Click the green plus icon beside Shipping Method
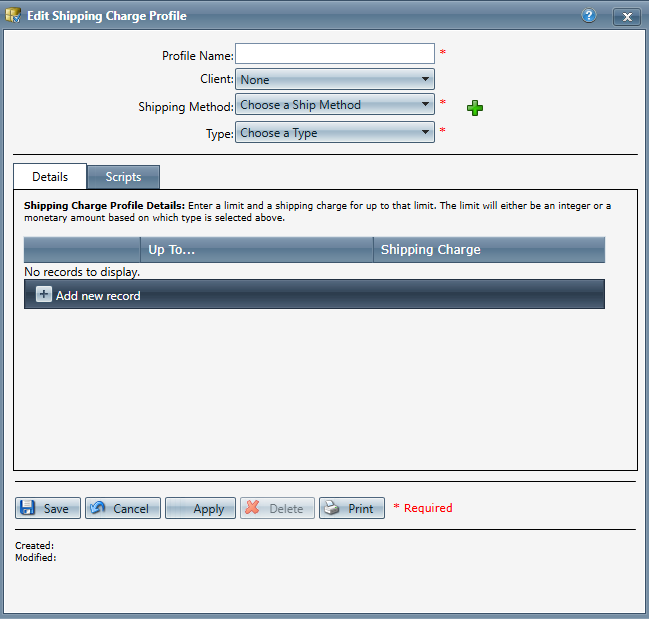This screenshot has width=649, height=619. point(475,107)
